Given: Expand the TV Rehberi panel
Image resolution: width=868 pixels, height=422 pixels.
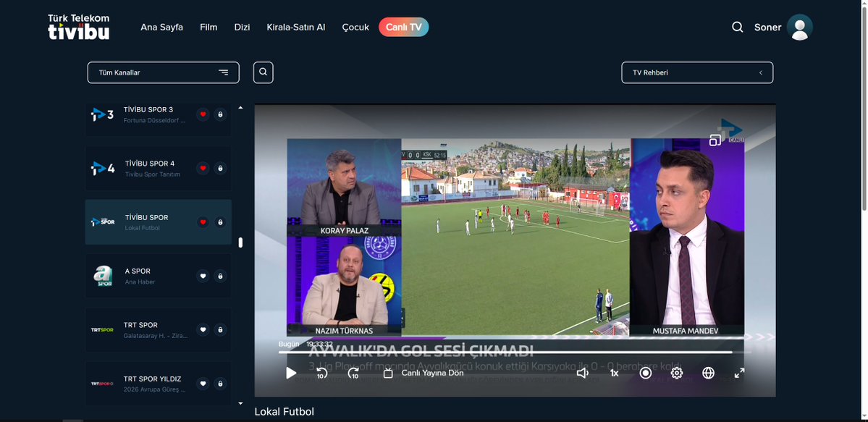Looking at the screenshot, I should click(697, 72).
